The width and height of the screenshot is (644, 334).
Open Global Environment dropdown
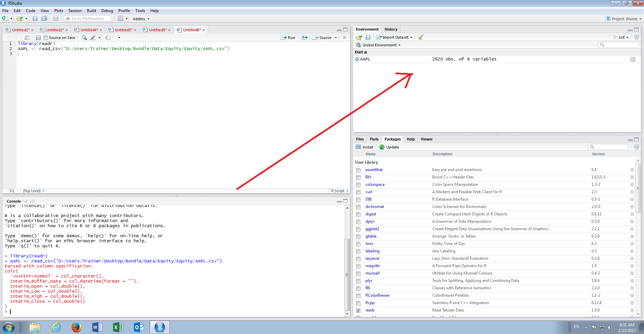click(378, 45)
